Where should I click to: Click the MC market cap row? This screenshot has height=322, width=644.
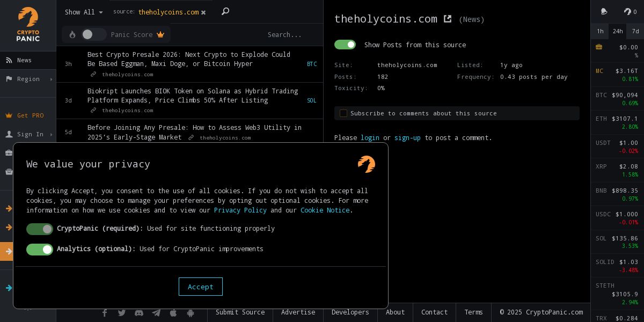click(617, 75)
